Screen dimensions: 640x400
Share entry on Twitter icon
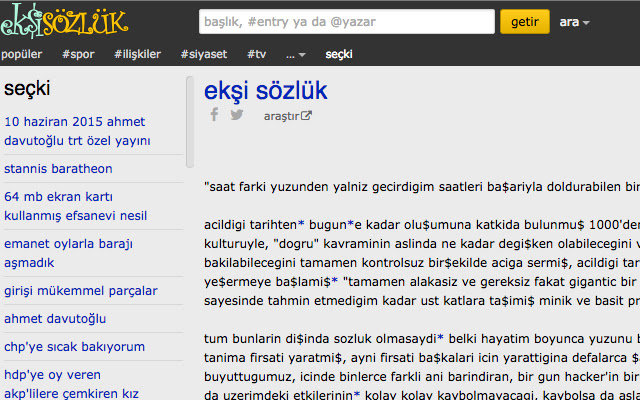pos(237,115)
